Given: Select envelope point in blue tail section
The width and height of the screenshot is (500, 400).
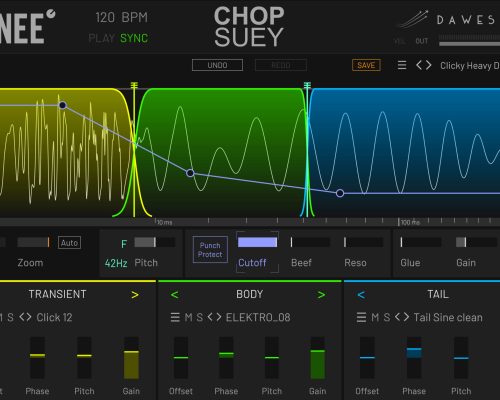Looking at the screenshot, I should click(340, 193).
